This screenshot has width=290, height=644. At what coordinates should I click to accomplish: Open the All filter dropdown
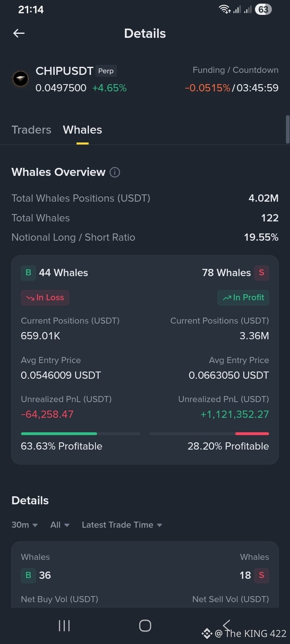coord(60,525)
